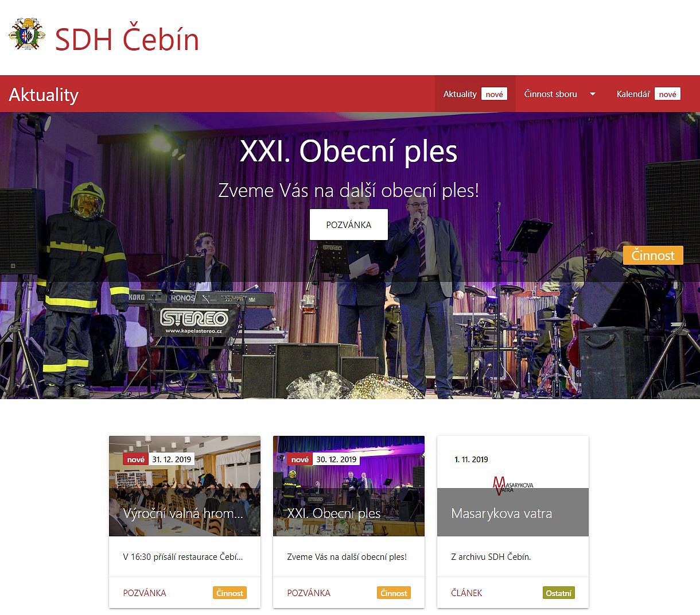Open the SDH Čebín site title link

click(127, 39)
